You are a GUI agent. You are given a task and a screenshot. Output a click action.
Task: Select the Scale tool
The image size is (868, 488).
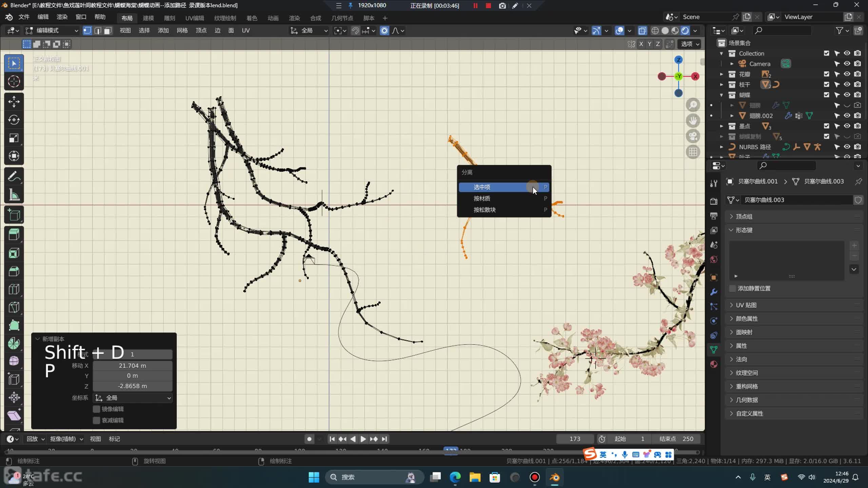tap(14, 138)
